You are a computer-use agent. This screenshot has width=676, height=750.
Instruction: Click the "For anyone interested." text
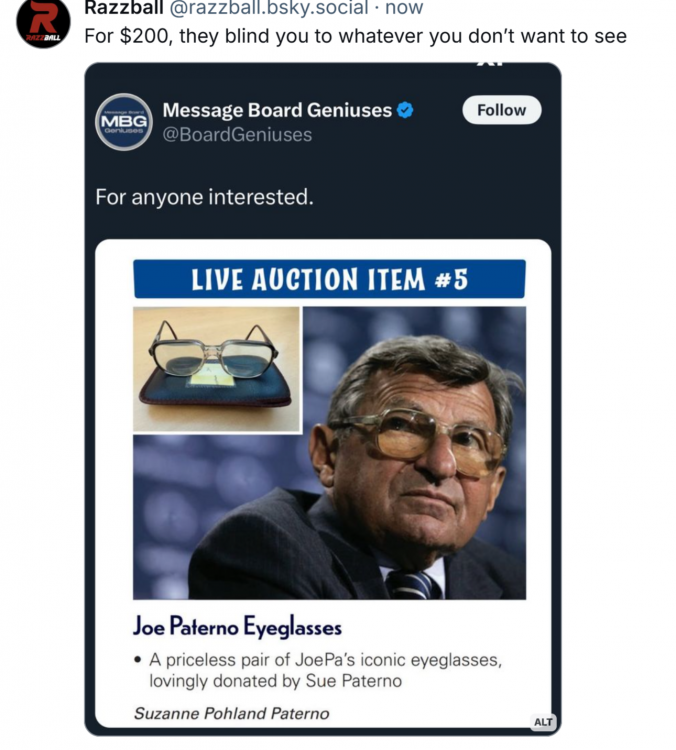click(x=204, y=197)
